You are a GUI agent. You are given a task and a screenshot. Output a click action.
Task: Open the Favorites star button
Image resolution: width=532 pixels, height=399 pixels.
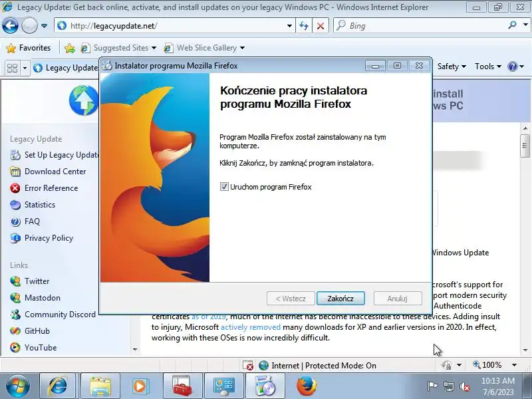pyautogui.click(x=29, y=48)
